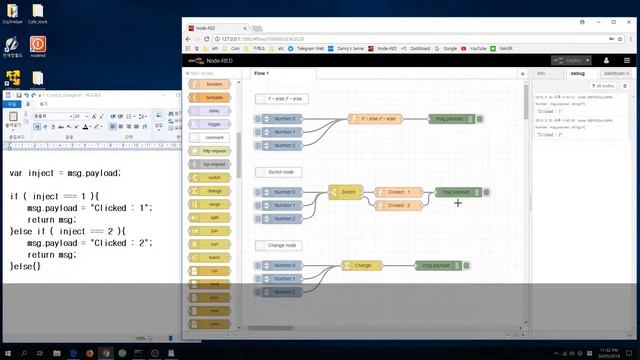This screenshot has height=360, width=640.
Task: Undo the last action in WordPad
Action: point(27,95)
